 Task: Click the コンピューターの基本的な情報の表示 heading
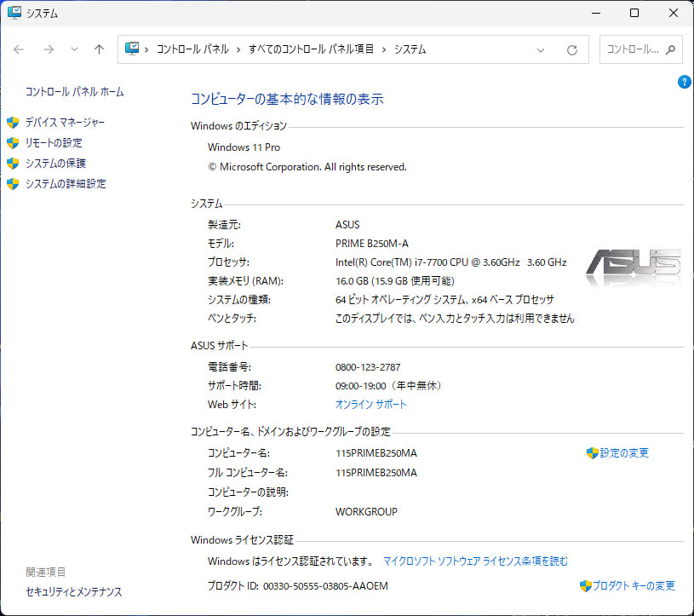(287, 99)
